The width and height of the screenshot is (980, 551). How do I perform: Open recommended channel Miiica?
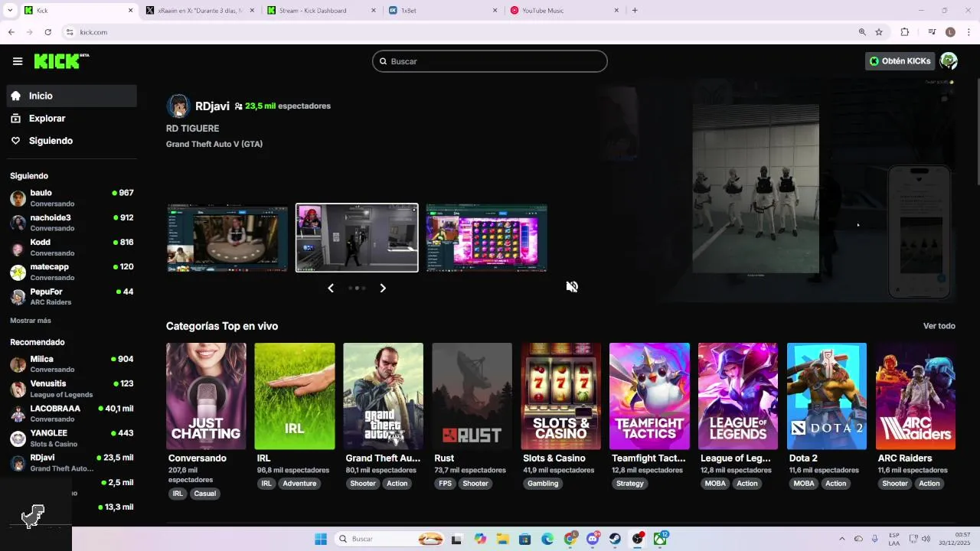coord(72,364)
